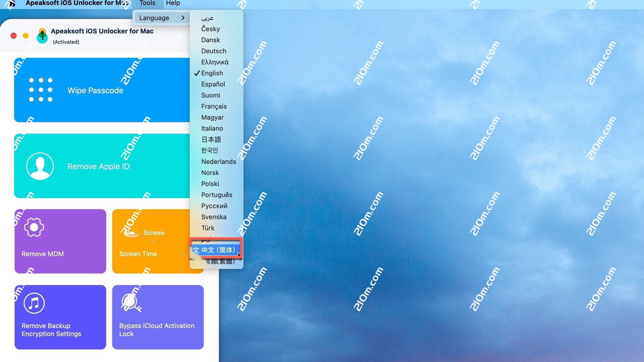This screenshot has width=644, height=362.
Task: Select the checked English language option
Action: [x=212, y=73]
